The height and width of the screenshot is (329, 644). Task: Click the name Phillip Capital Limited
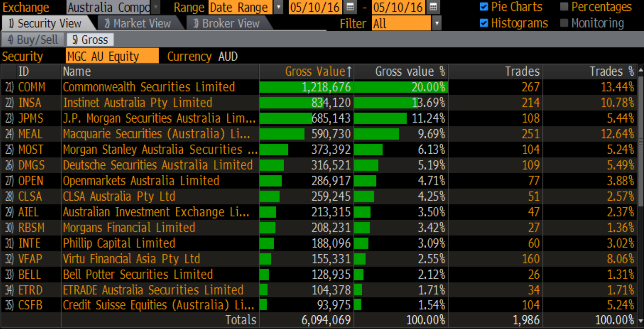pos(119,243)
